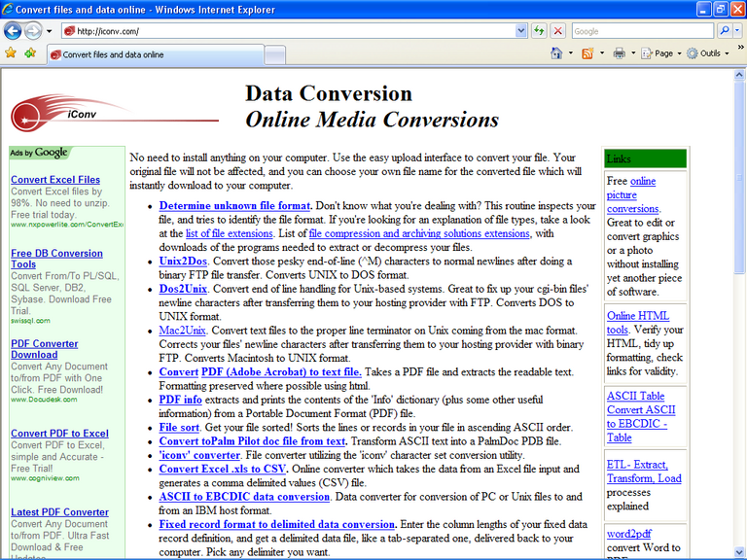747x560 pixels.
Task: Select the 'Convert files and data online' tab
Action: 156,54
